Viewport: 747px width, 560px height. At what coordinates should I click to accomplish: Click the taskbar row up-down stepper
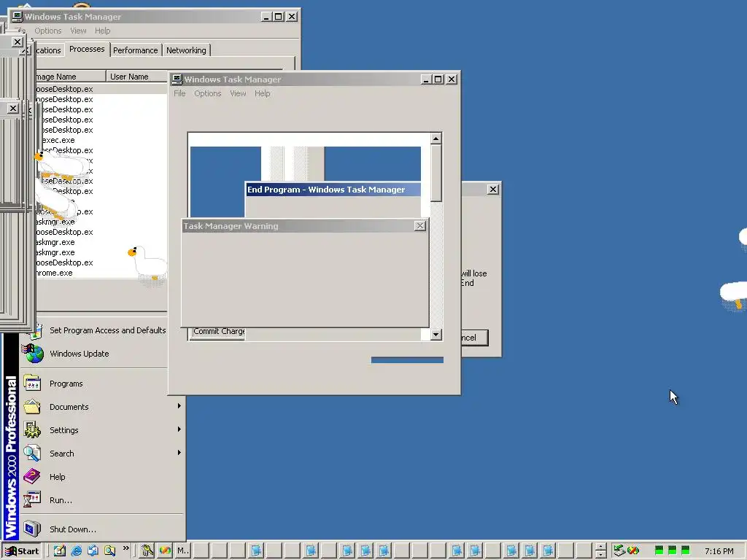coord(601,551)
